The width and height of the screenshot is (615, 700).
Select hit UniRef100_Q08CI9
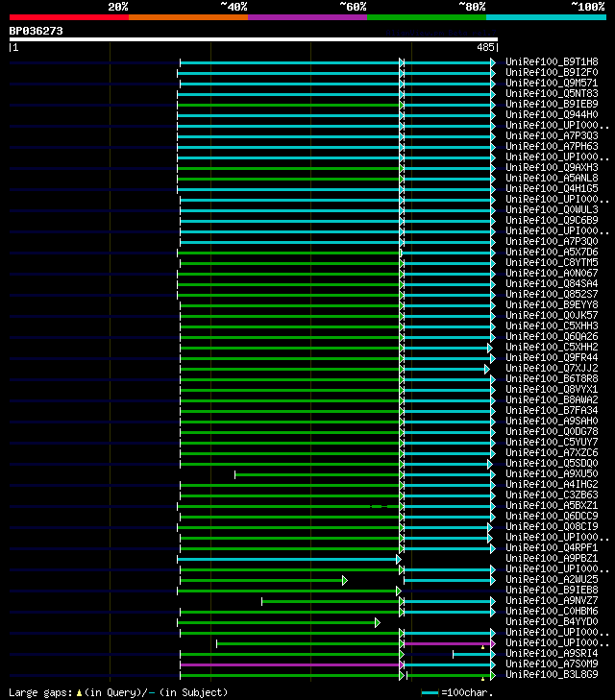pos(552,527)
